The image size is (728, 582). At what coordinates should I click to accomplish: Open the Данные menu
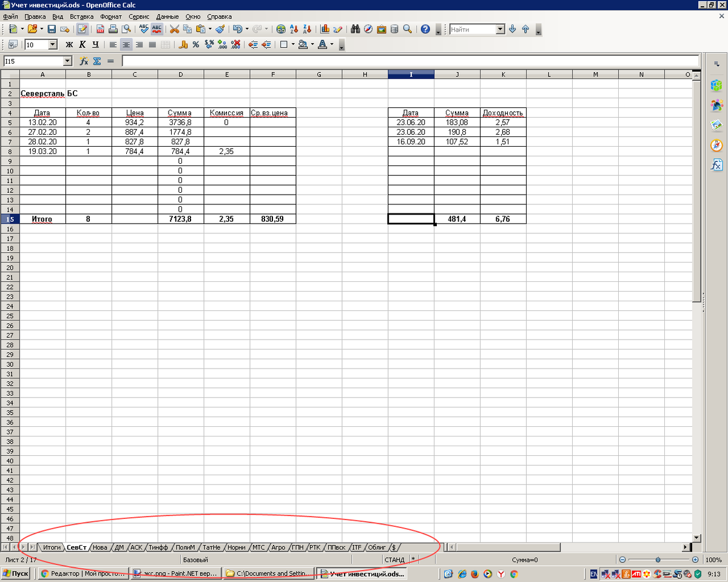point(167,16)
